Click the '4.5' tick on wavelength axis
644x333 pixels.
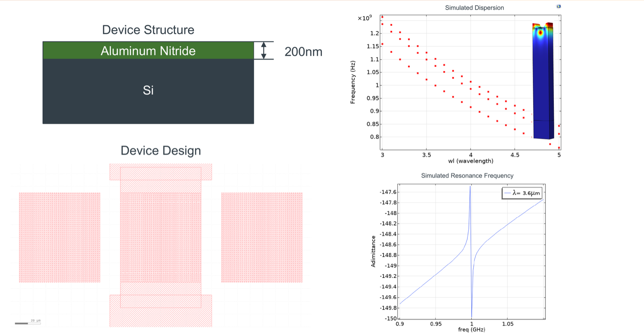[x=515, y=155]
